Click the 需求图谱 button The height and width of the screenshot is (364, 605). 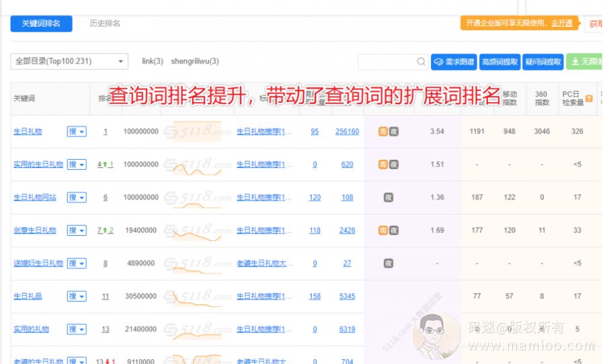coord(453,62)
